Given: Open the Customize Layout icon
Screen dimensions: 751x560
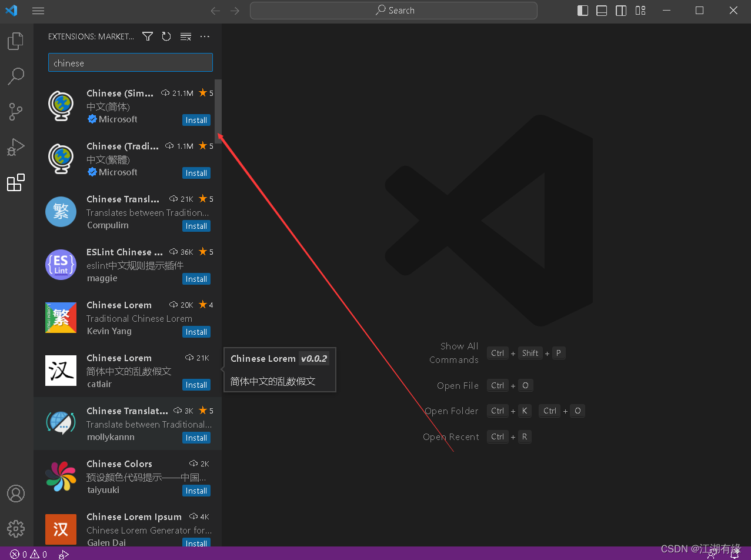Looking at the screenshot, I should [x=640, y=11].
